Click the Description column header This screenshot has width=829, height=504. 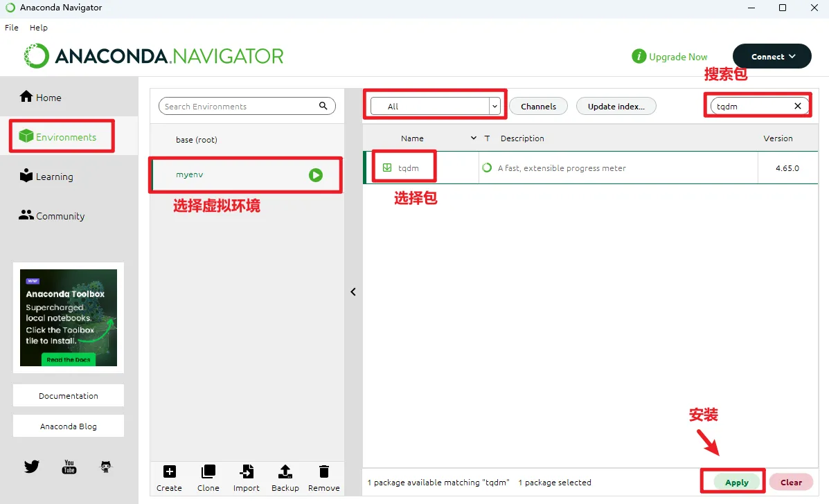pos(522,138)
